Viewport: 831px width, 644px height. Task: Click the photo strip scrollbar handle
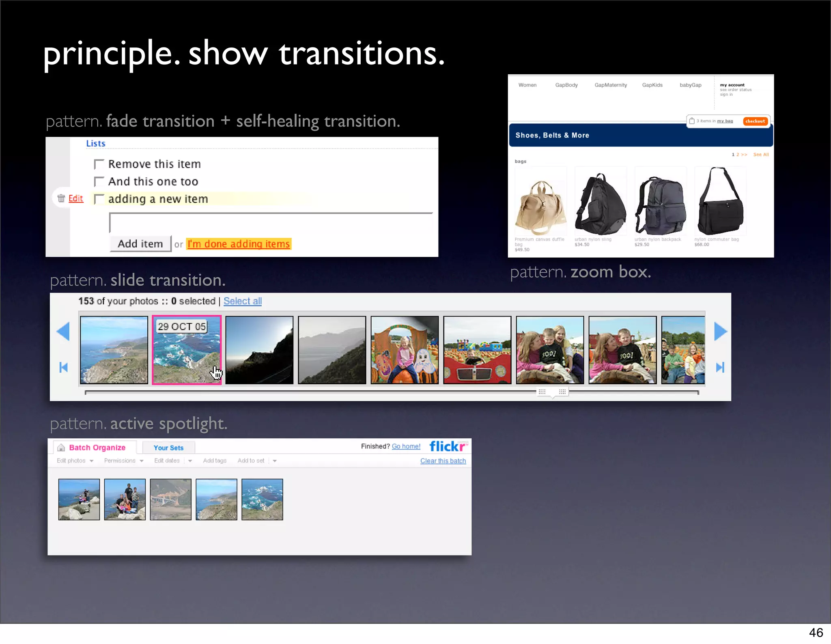pyautogui.click(x=552, y=392)
